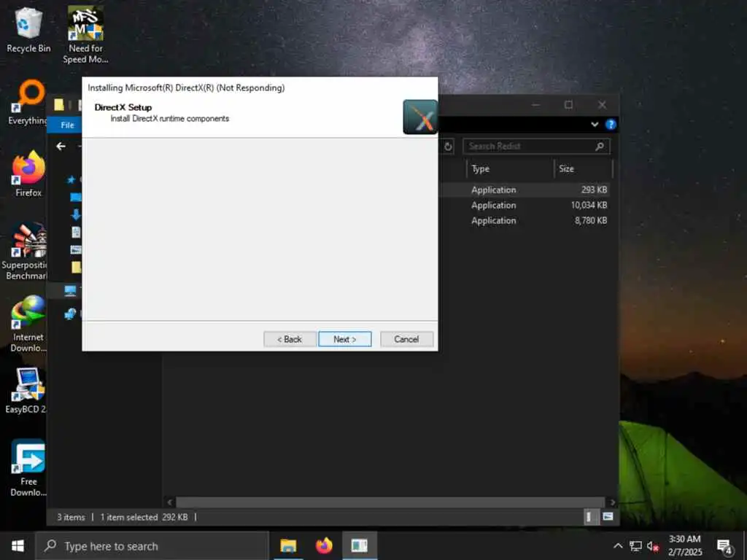The height and width of the screenshot is (560, 747).
Task: Select the 10,034 KB Application row
Action: (x=524, y=205)
